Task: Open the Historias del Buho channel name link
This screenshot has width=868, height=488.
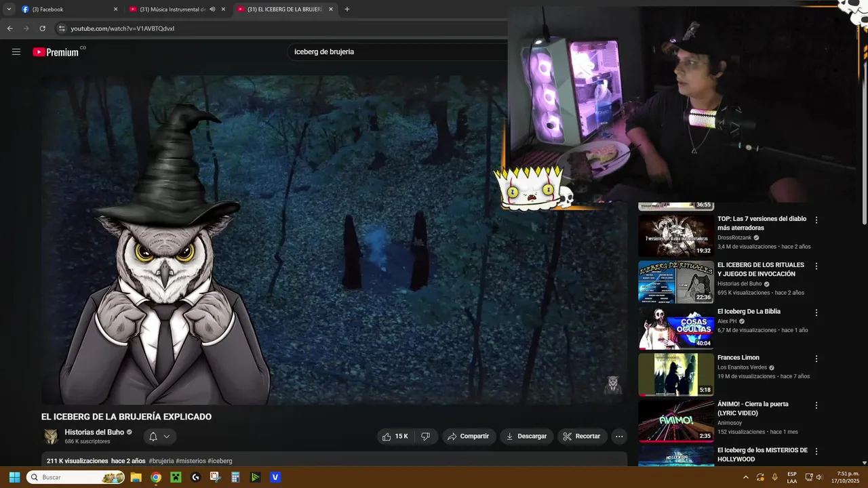Action: coord(94,432)
